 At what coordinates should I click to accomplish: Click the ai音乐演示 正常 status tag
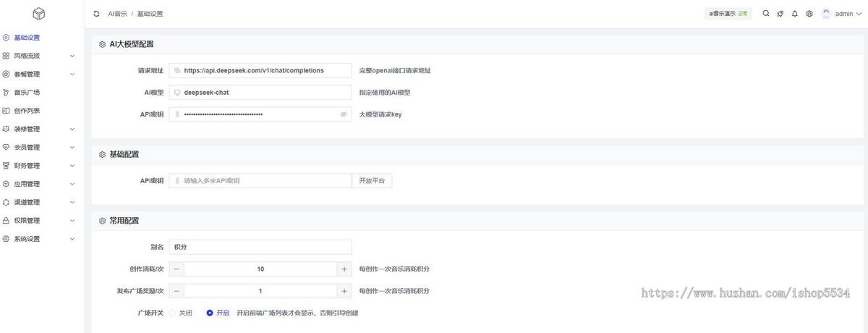(729, 14)
